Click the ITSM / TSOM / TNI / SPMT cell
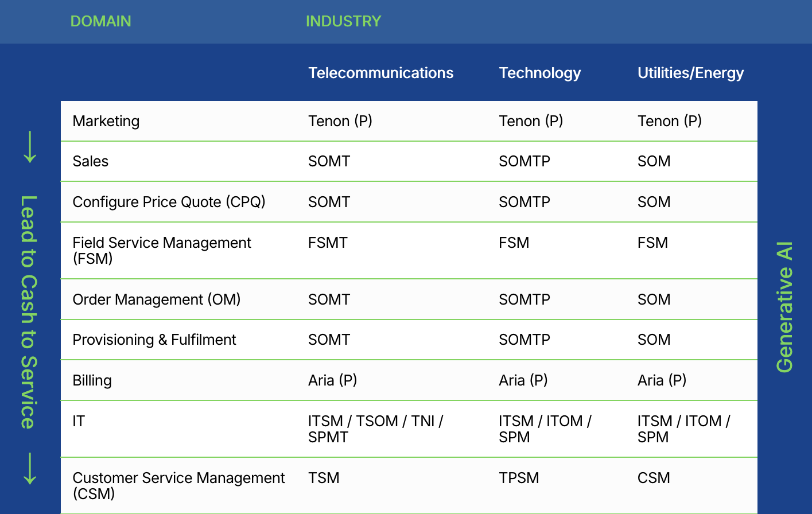This screenshot has width=812, height=514. [x=375, y=429]
